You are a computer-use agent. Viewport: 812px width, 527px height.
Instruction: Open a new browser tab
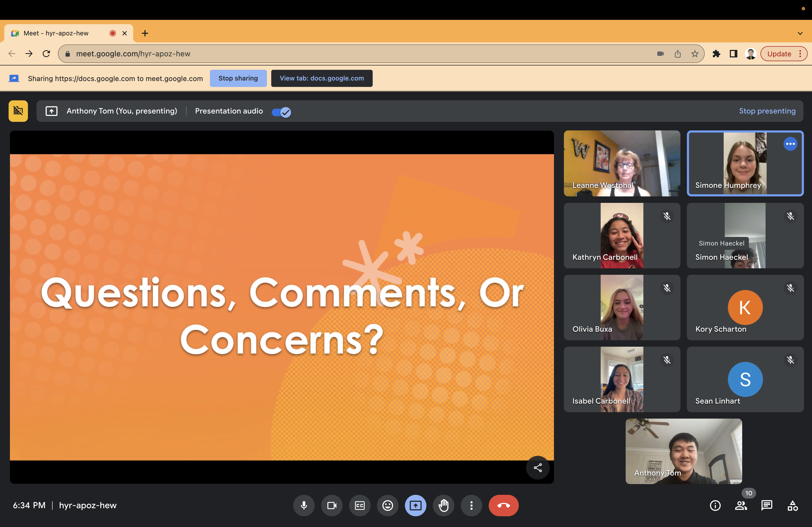click(x=145, y=33)
